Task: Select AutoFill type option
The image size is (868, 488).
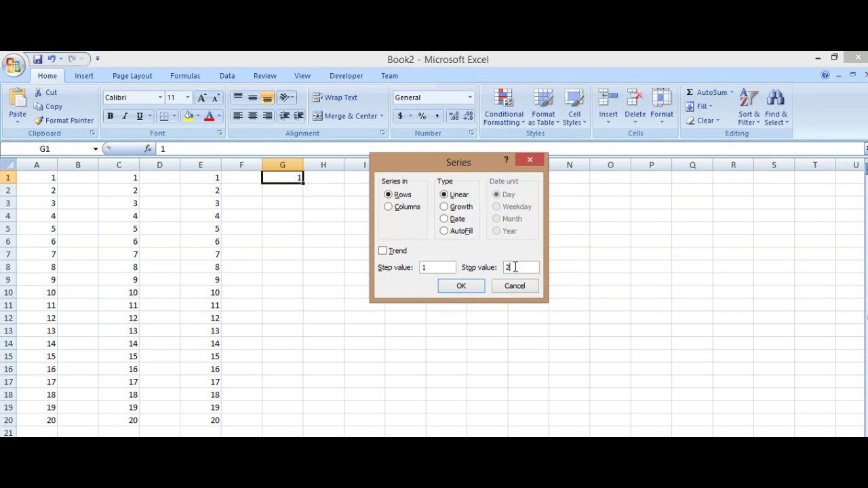Action: (444, 231)
